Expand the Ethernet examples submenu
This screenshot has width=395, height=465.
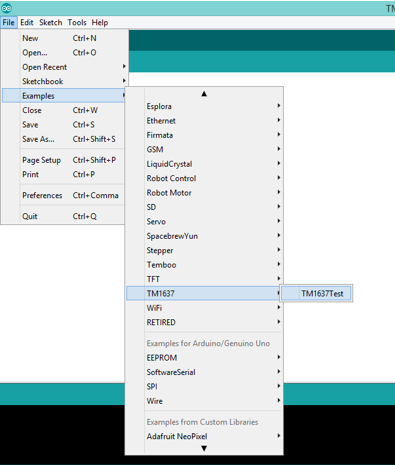point(204,121)
